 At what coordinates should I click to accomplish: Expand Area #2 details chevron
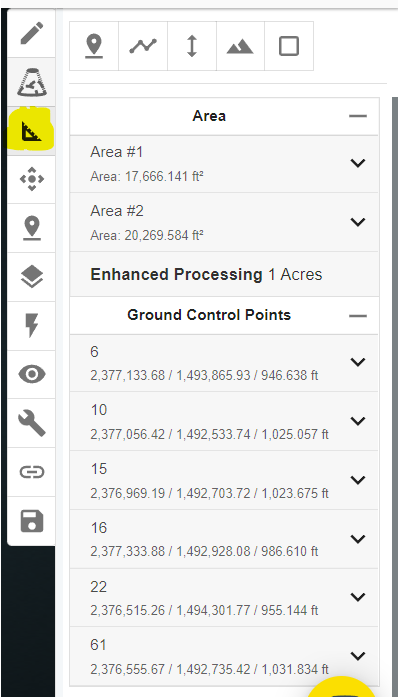(358, 222)
